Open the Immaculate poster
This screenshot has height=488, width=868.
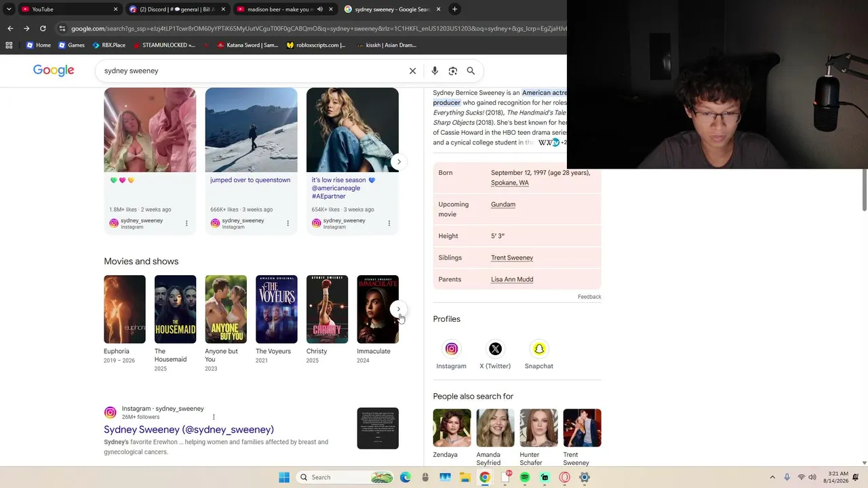point(378,309)
